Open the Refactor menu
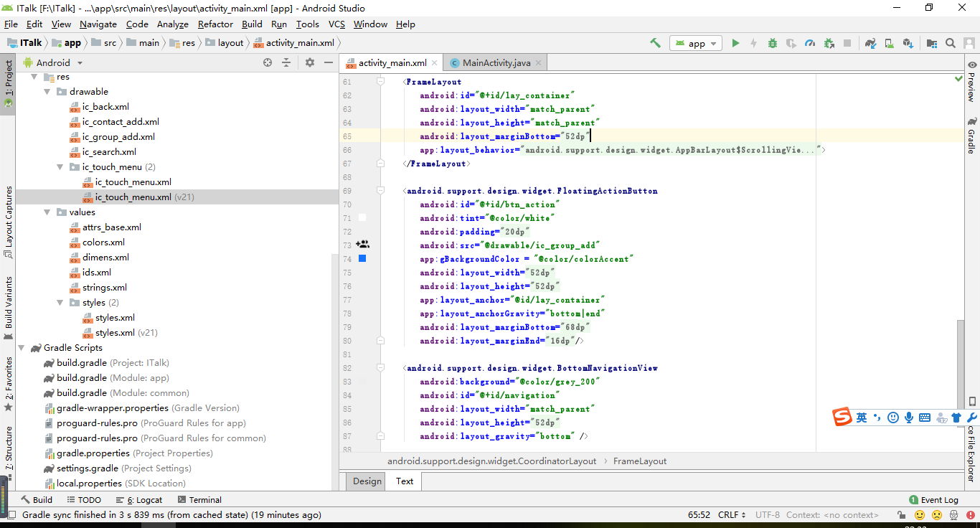The width and height of the screenshot is (980, 528). pos(215,24)
